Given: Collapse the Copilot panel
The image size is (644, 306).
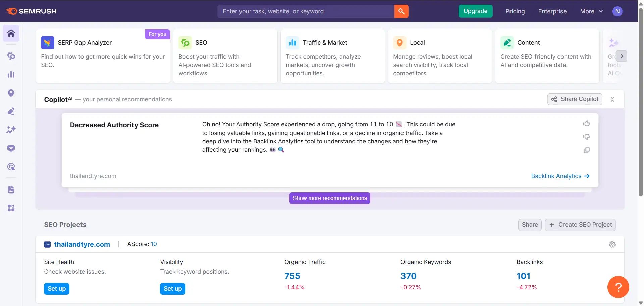Looking at the screenshot, I should coord(612,99).
